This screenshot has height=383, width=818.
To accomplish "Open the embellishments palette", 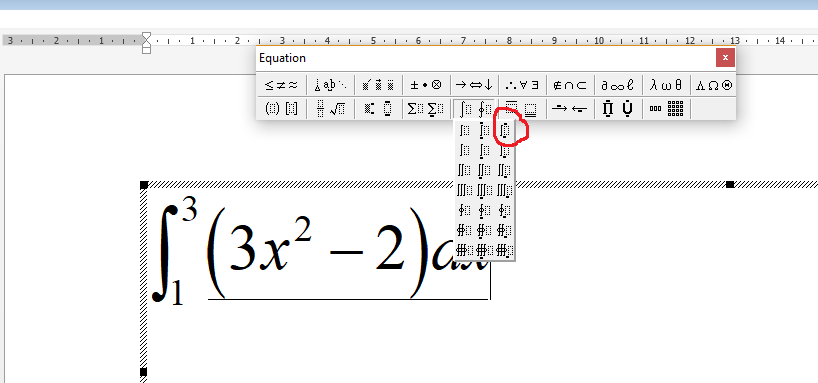I will pos(378,85).
